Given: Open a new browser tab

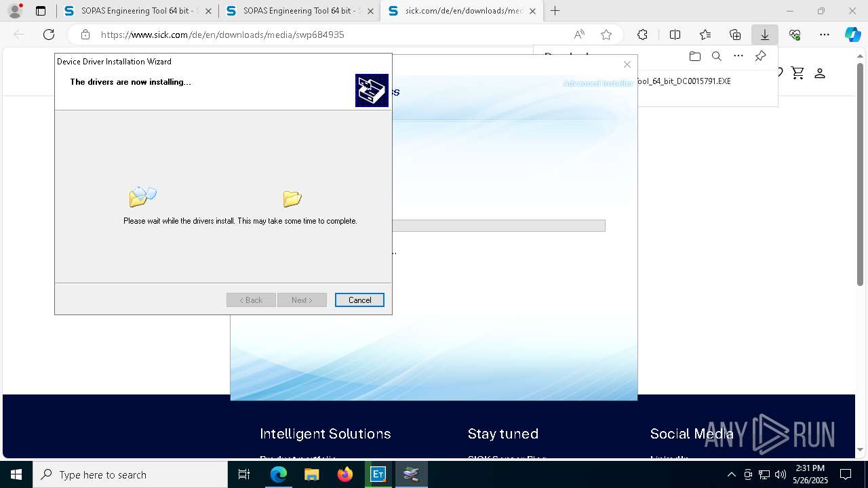Looking at the screenshot, I should click(555, 11).
